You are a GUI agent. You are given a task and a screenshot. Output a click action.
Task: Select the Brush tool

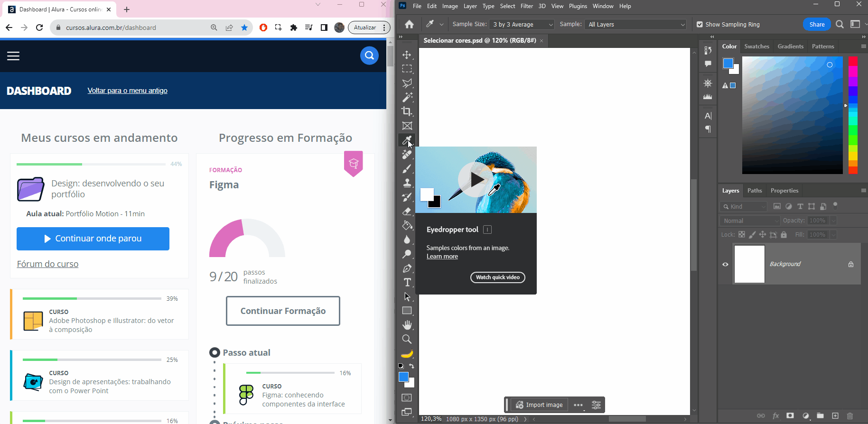click(407, 168)
